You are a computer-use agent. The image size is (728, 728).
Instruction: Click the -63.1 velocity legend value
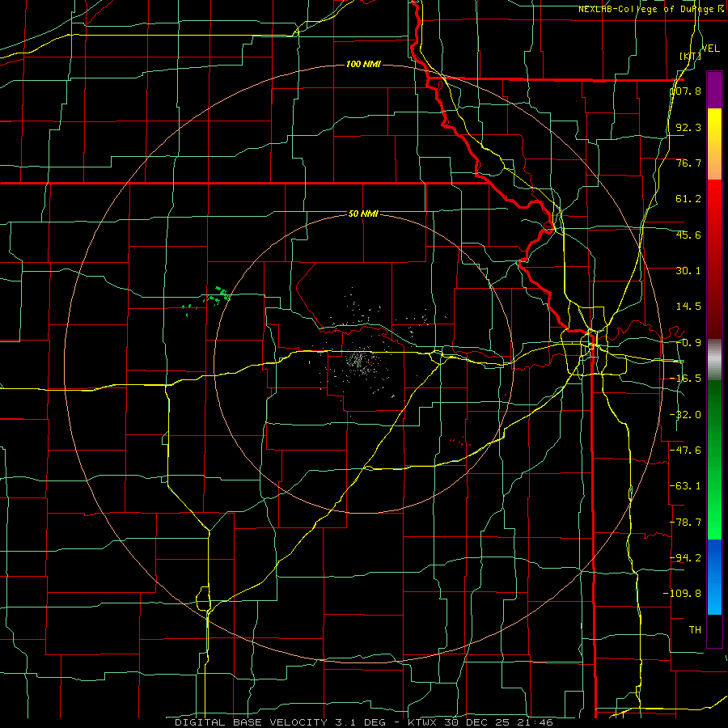pyautogui.click(x=686, y=486)
